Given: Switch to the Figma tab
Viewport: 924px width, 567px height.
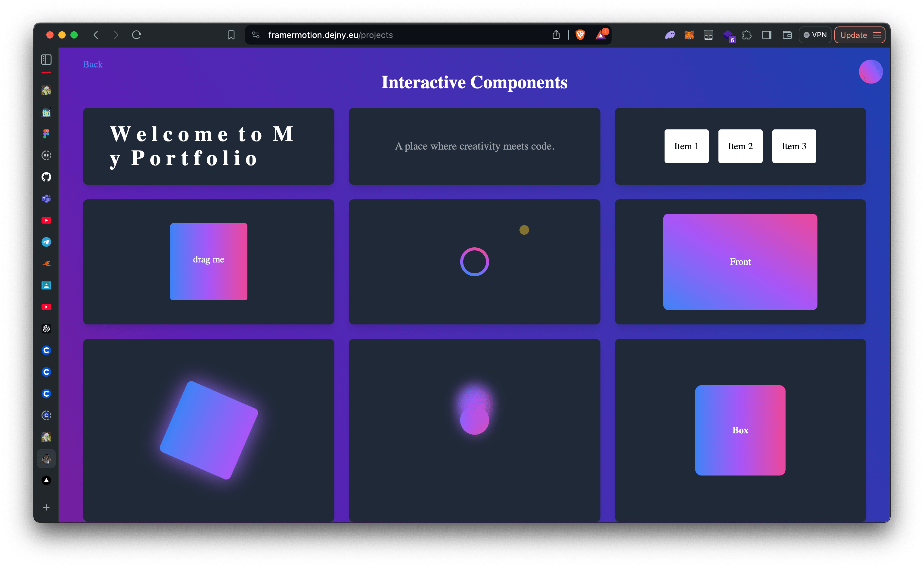Looking at the screenshot, I should (46, 134).
